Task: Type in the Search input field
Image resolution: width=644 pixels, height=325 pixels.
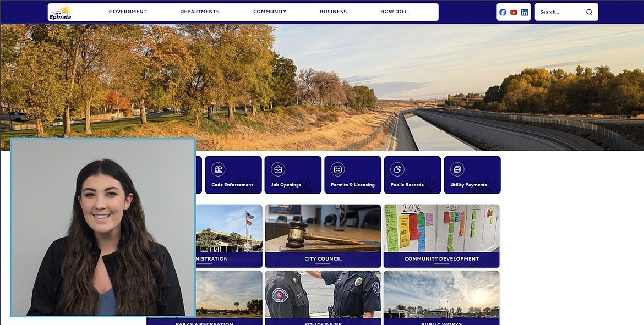Action: point(559,12)
